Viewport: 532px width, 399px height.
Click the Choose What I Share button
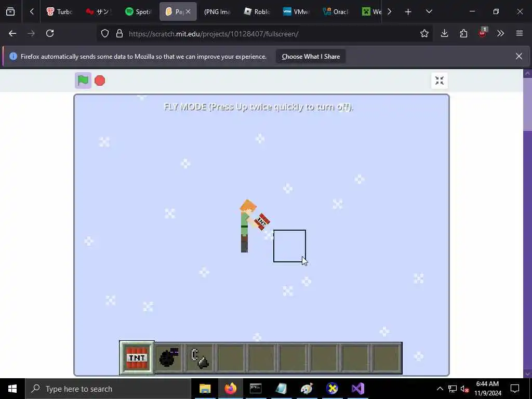tap(311, 57)
